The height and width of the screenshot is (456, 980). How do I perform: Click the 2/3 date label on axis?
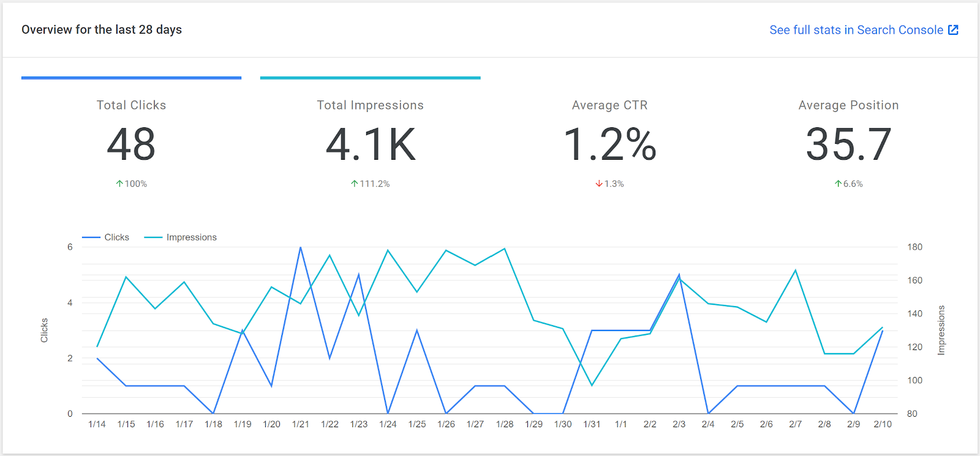point(679,424)
